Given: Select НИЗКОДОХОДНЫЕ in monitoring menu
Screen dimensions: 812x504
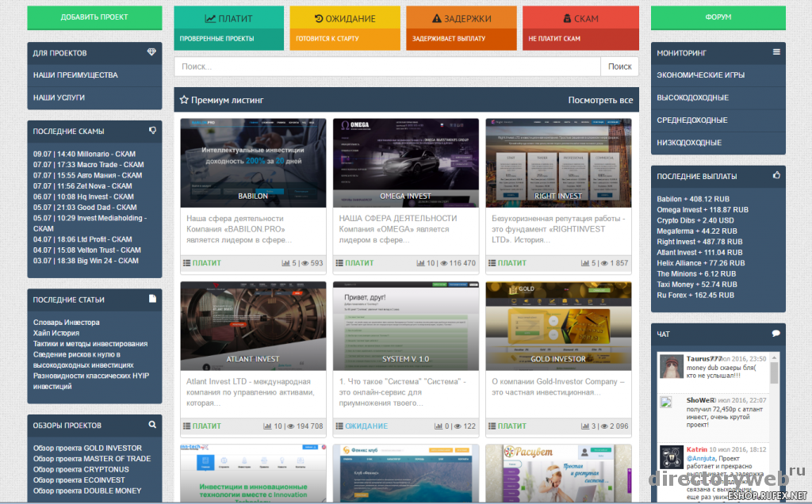Looking at the screenshot, I should click(x=718, y=143).
